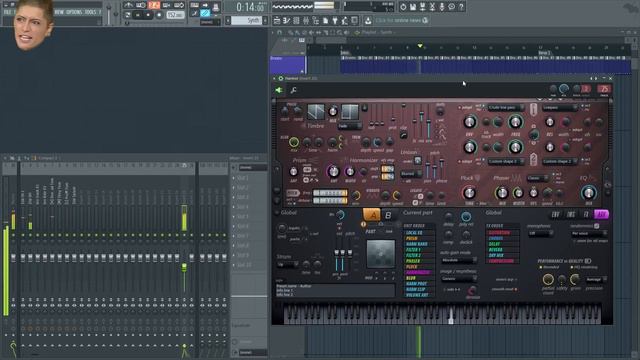The height and width of the screenshot is (360, 640).
Task: Adjust the EQ mix knob
Action: tap(588, 192)
